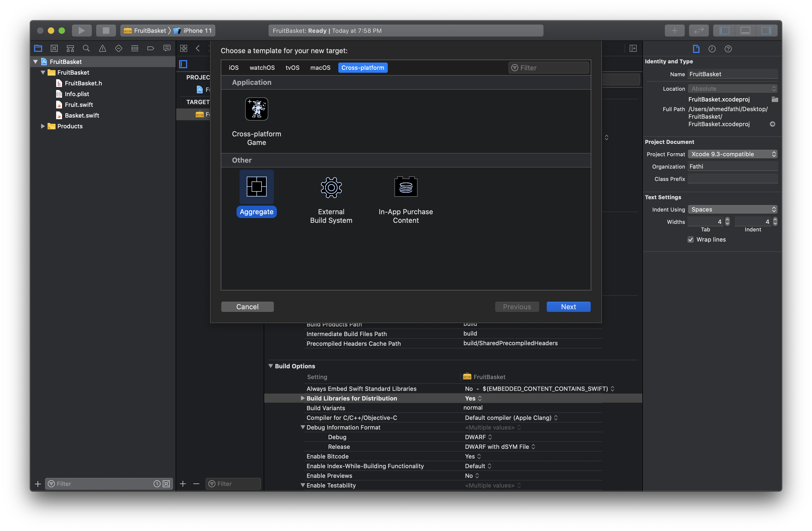Remove the selected target with minus button
Screen dimensions: 812x531
[196, 483]
